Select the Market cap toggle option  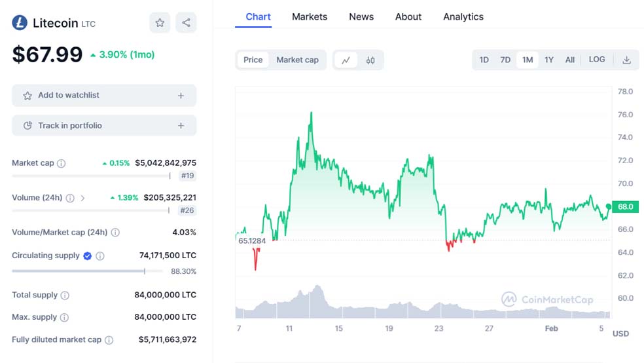pos(297,60)
